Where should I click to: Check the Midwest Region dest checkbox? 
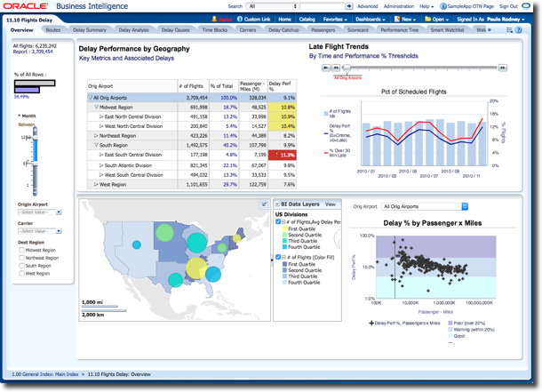click(21, 251)
